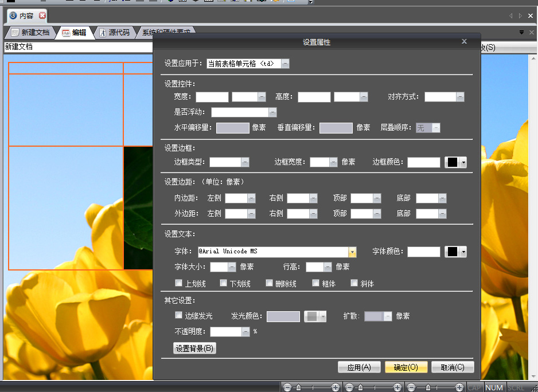Close the 内容 document tab via red X icon
This screenshot has width=538, height=392.
pos(42,15)
